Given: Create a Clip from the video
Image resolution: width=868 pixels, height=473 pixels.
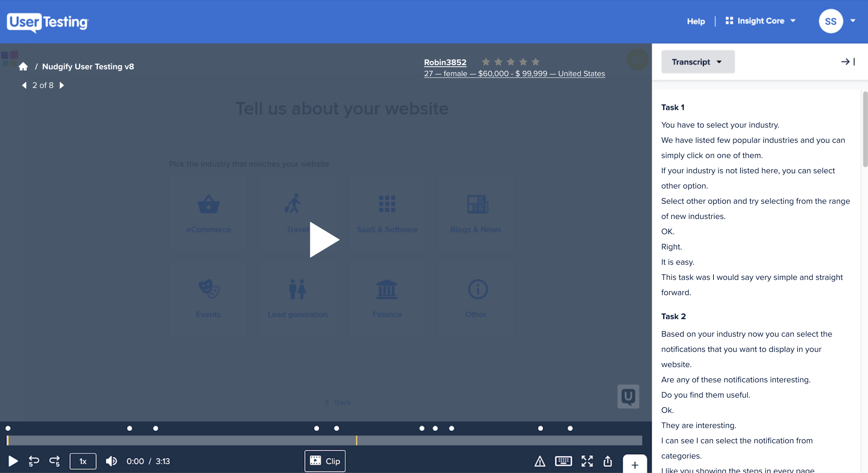Looking at the screenshot, I should 325,461.
